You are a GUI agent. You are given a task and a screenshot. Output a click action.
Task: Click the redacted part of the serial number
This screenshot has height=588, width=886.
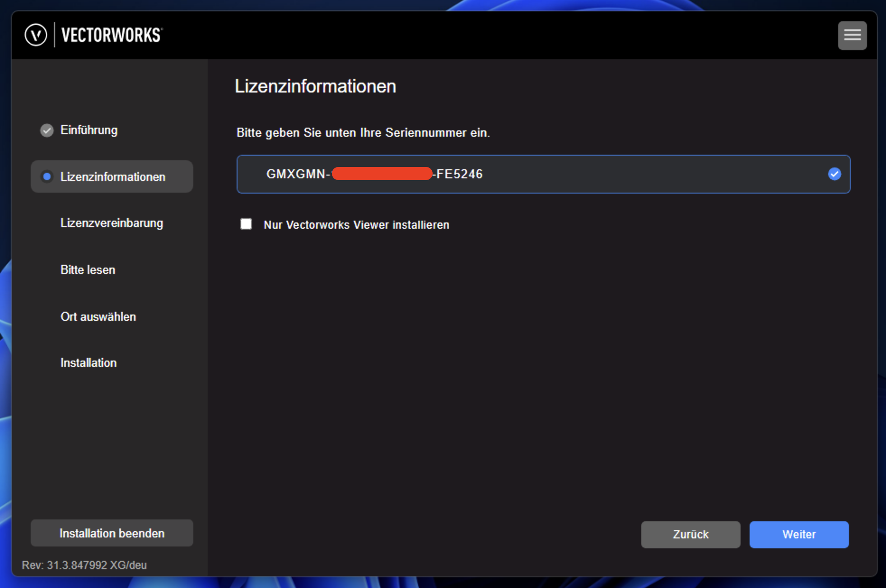382,174
